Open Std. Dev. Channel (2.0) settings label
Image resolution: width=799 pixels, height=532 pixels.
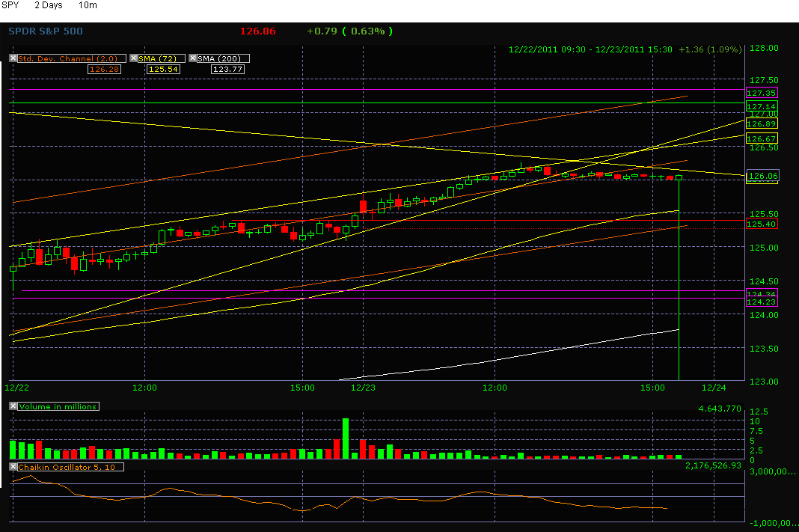71,58
